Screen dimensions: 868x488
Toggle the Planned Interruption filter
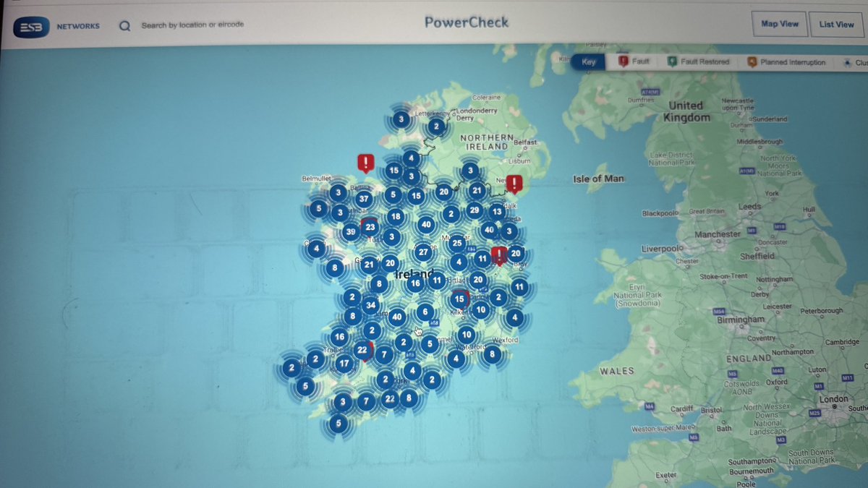click(x=786, y=62)
